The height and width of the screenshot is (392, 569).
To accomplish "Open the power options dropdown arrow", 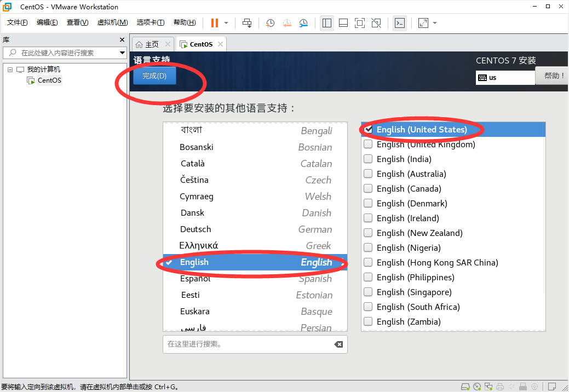I will tap(226, 23).
